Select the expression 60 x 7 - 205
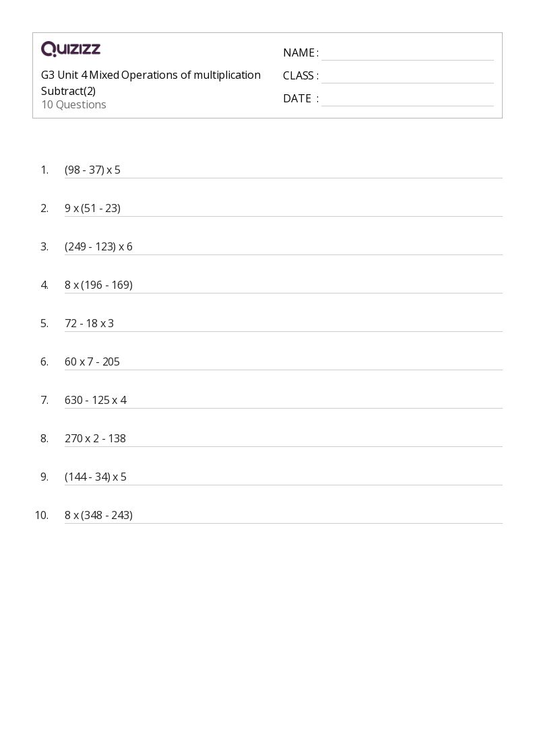 click(x=92, y=362)
